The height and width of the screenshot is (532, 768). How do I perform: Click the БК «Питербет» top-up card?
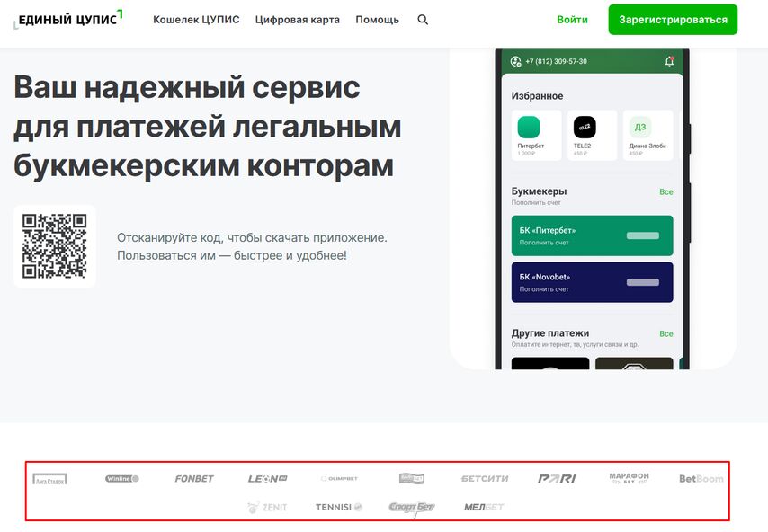coord(592,235)
